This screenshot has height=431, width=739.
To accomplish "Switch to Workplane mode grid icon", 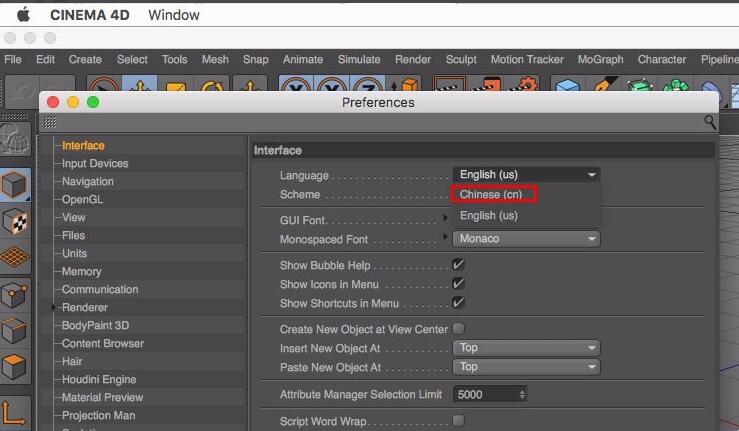I will 15,257.
